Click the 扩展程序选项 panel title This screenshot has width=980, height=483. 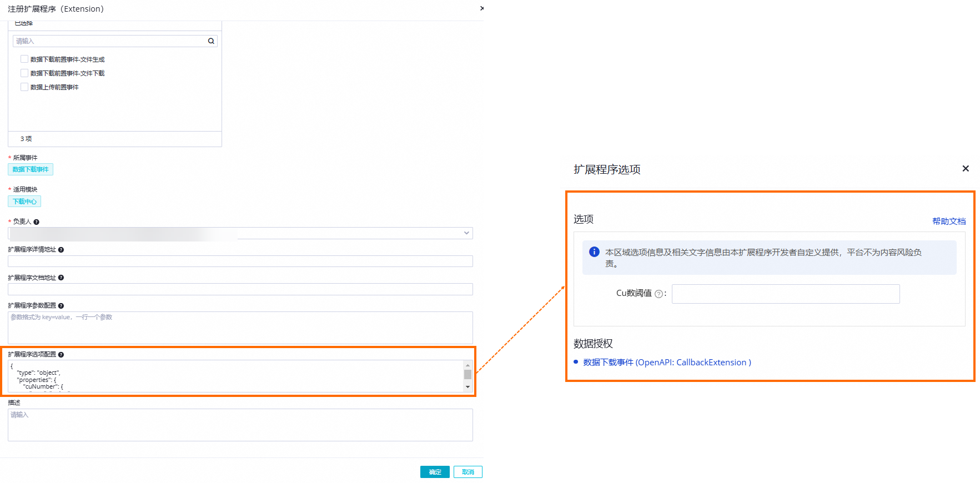(607, 169)
